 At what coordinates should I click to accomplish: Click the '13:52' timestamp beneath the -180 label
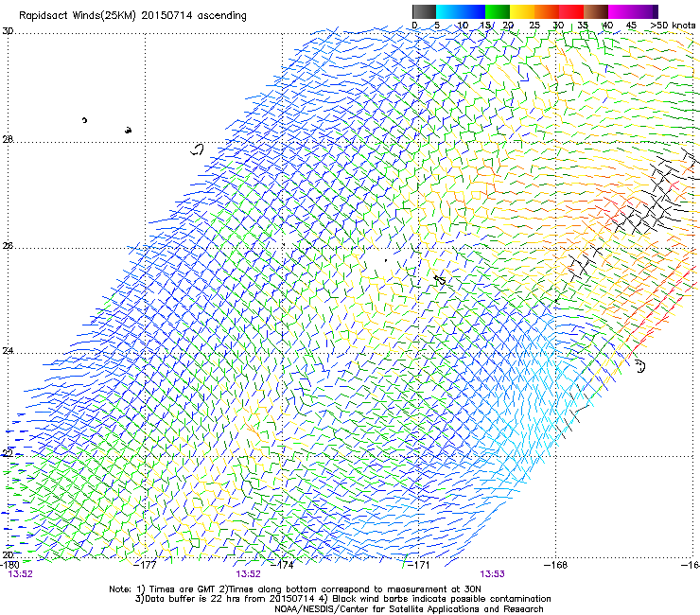tap(21, 574)
